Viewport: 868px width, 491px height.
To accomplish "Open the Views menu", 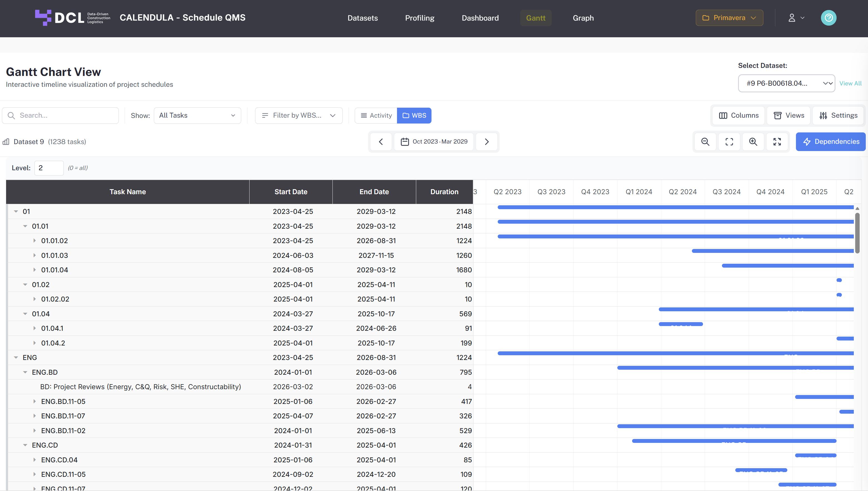I will [788, 116].
